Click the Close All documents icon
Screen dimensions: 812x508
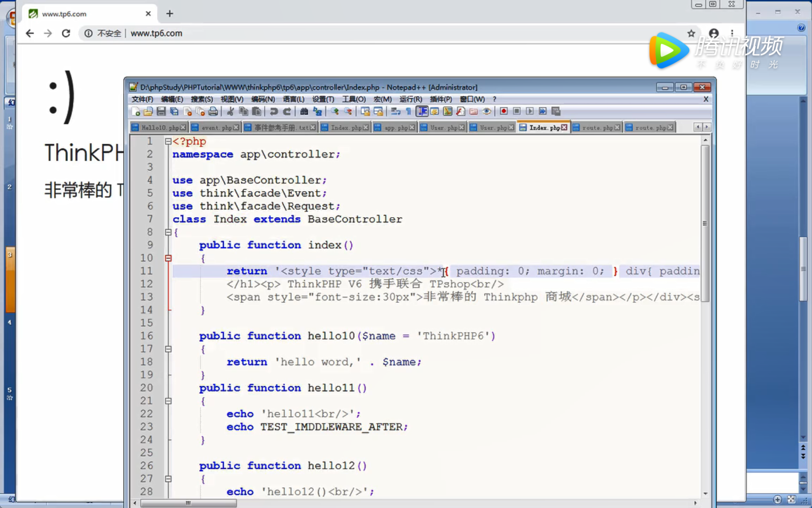[201, 112]
